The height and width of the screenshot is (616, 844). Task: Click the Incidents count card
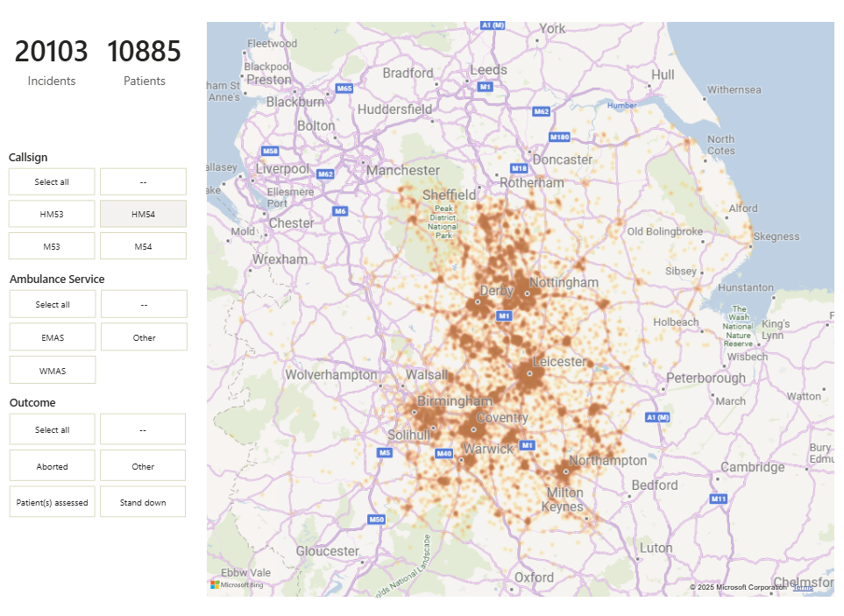pos(52,61)
